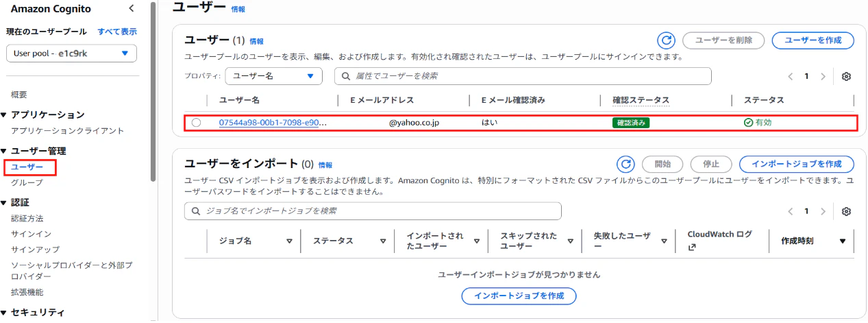This screenshot has height=323, width=868.
Task: Open 拡張機能 in the sidebar
Action: [x=27, y=292]
